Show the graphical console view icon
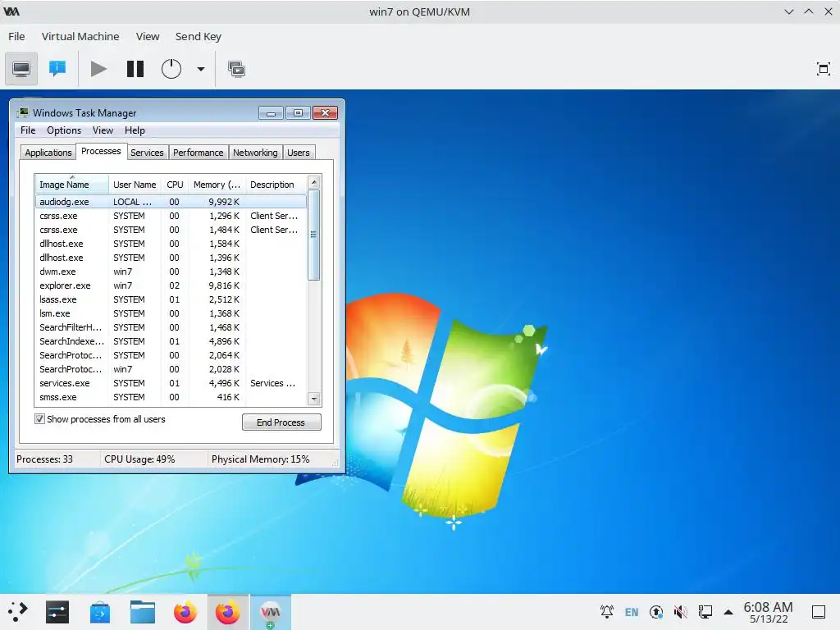 [21, 69]
